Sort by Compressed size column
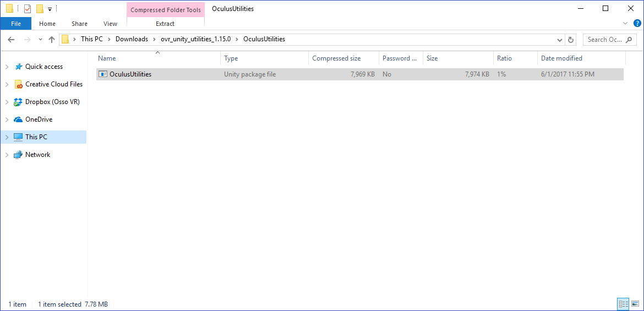The height and width of the screenshot is (311, 644). [344, 58]
